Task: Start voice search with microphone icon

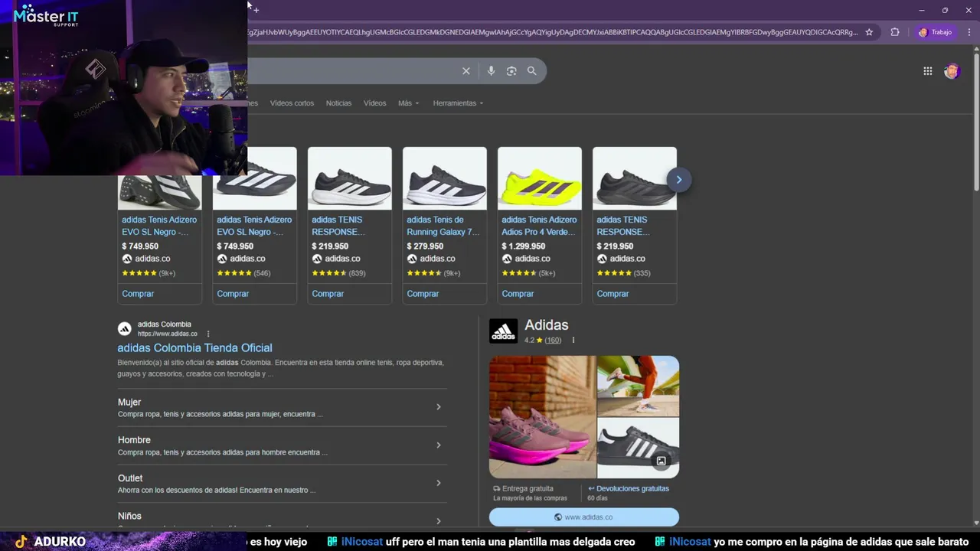Action: 491,71
